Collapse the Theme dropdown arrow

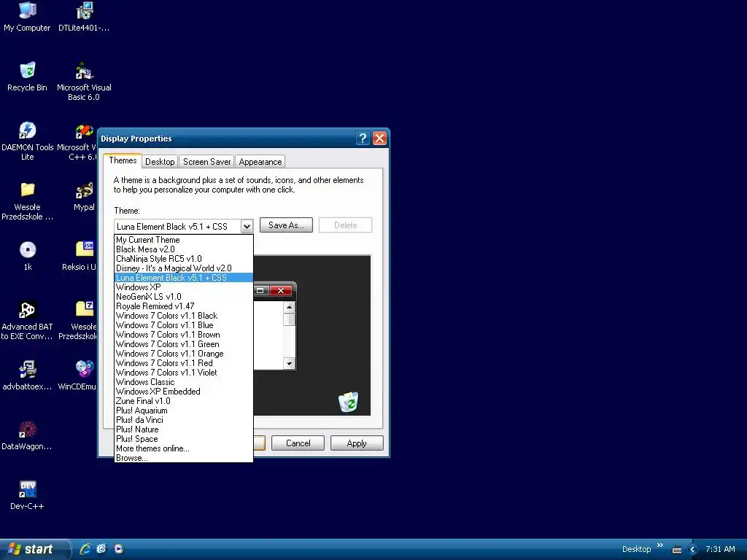[x=247, y=227]
